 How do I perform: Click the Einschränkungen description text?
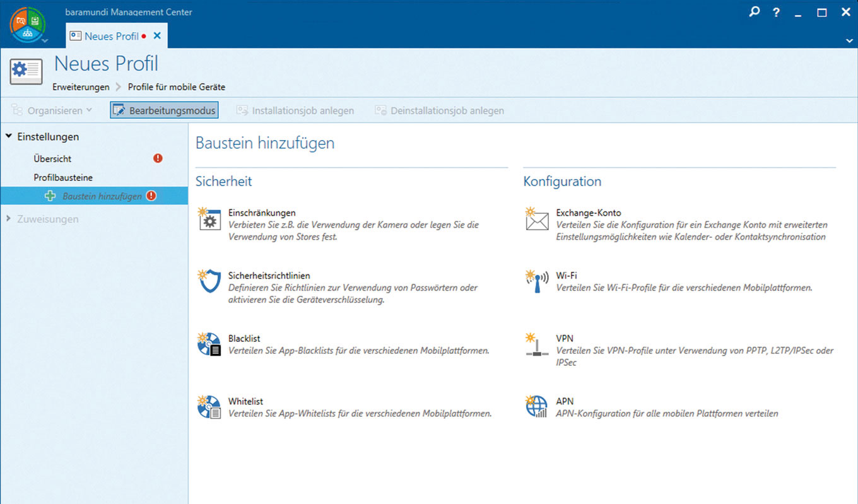(354, 231)
